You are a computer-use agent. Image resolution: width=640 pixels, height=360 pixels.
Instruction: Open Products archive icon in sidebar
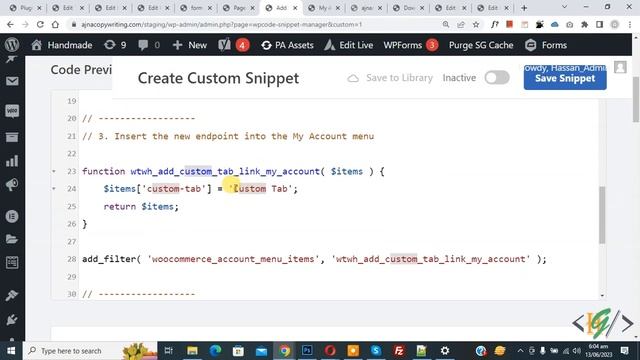12,137
